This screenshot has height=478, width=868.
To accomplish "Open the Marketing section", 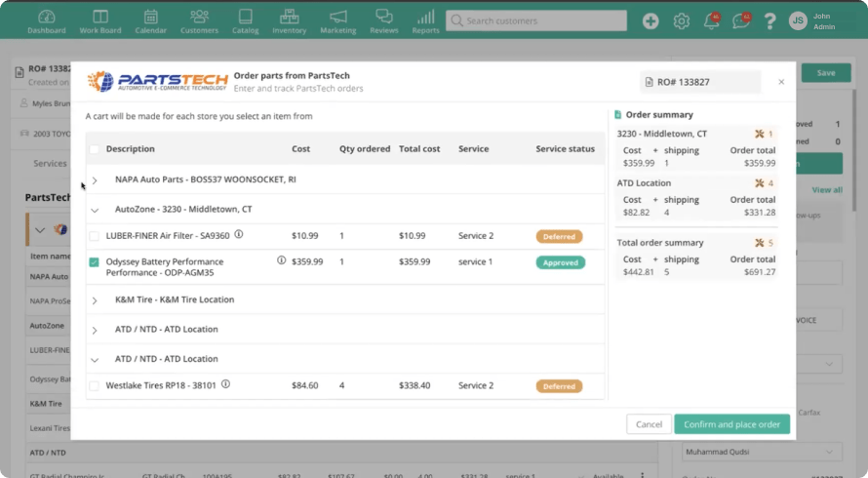I will point(338,21).
